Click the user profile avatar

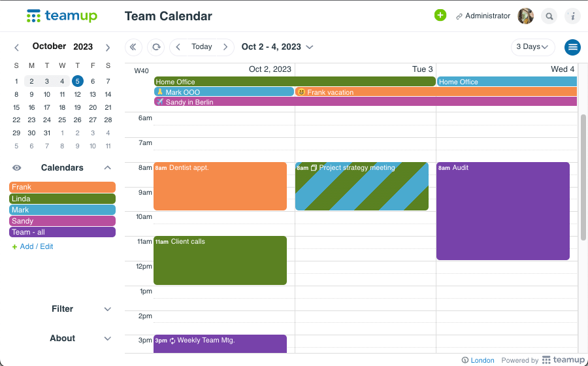click(526, 16)
